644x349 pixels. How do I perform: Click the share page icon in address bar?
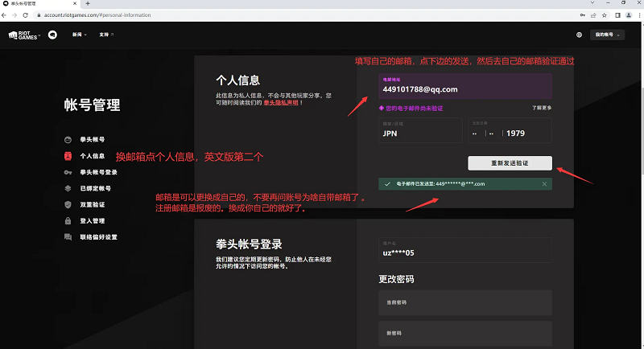(593, 15)
